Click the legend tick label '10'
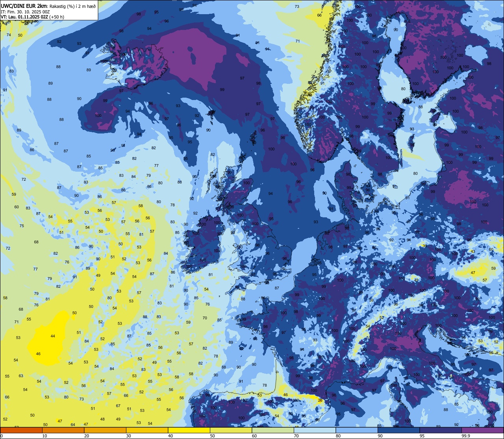The width and height of the screenshot is (504, 439). [44, 435]
